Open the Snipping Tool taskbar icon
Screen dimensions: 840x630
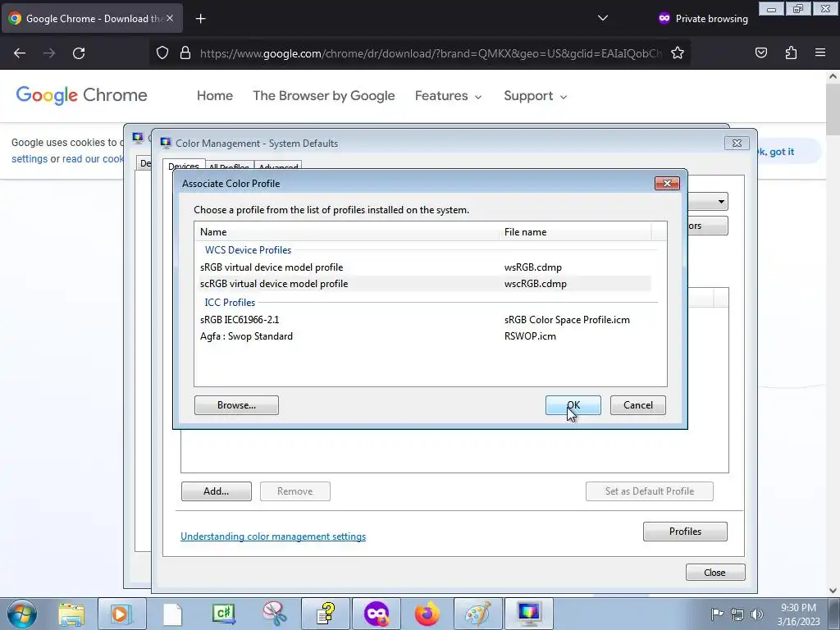(274, 614)
